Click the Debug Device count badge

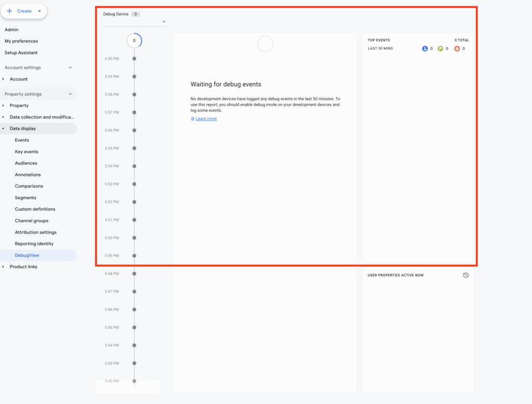[136, 14]
